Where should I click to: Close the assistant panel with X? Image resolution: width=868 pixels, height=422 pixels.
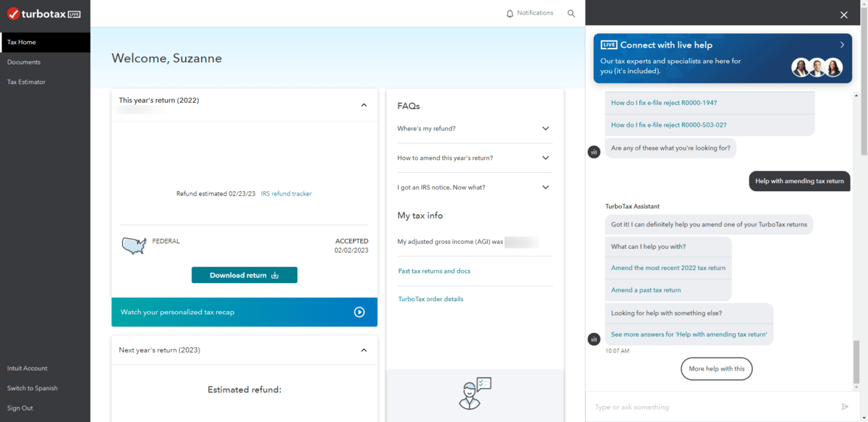843,14
